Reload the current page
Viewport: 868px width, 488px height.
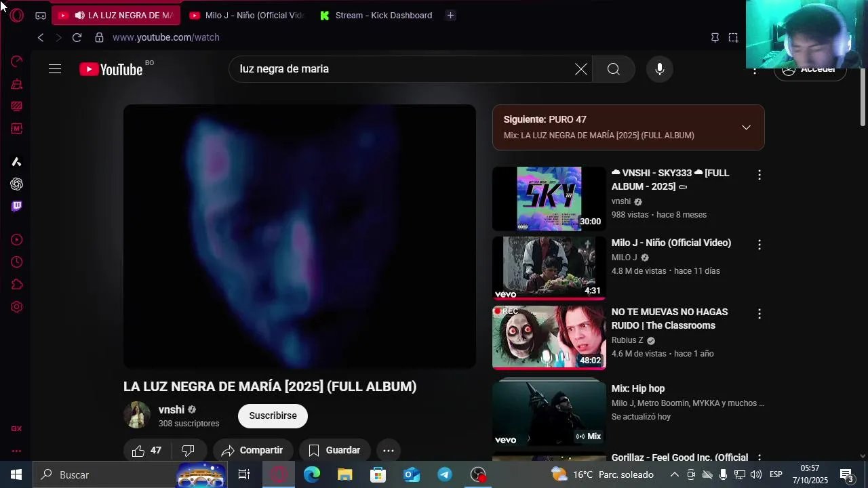(x=77, y=37)
